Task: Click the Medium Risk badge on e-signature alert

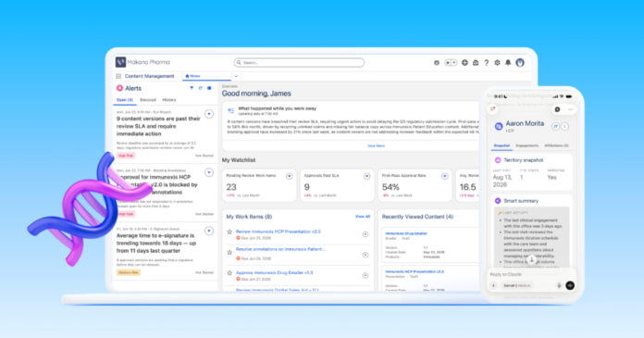Action: point(128,272)
